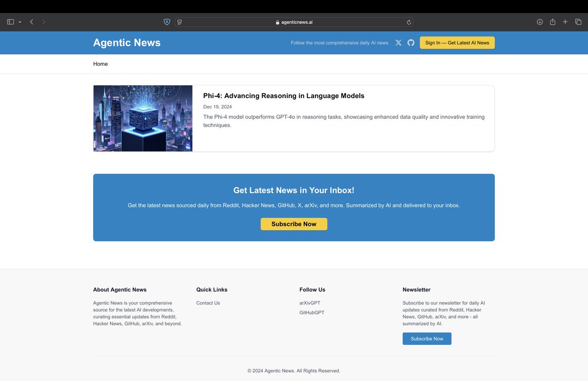Open the GitHub icon in header
Screen dimensions: 588x381
click(411, 43)
